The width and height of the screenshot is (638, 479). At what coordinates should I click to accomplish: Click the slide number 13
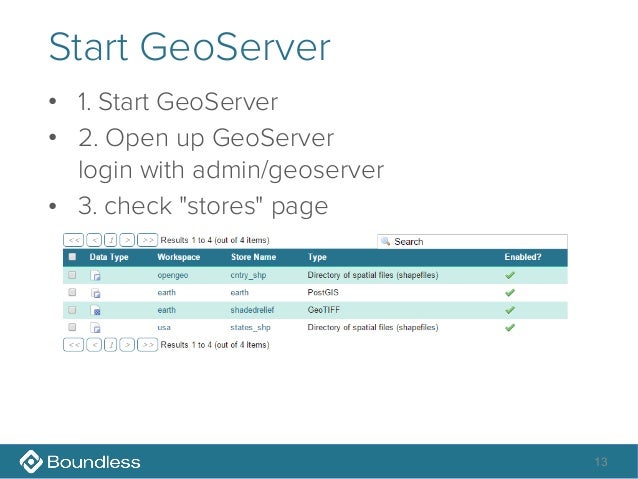pos(601,462)
